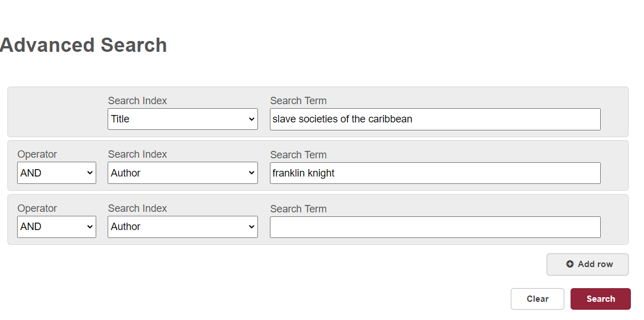Expand the second row's Author search index dropdown
Screen dimensions: 644x320
182,173
